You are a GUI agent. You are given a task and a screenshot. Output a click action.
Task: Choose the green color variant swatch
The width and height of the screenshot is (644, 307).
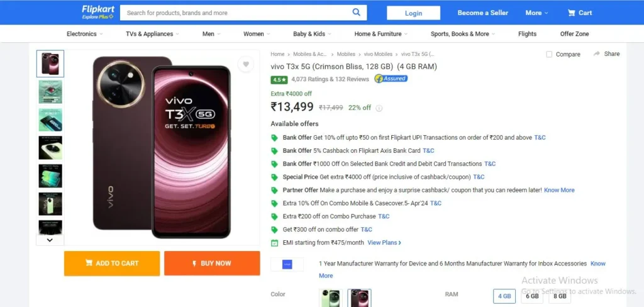pyautogui.click(x=331, y=298)
